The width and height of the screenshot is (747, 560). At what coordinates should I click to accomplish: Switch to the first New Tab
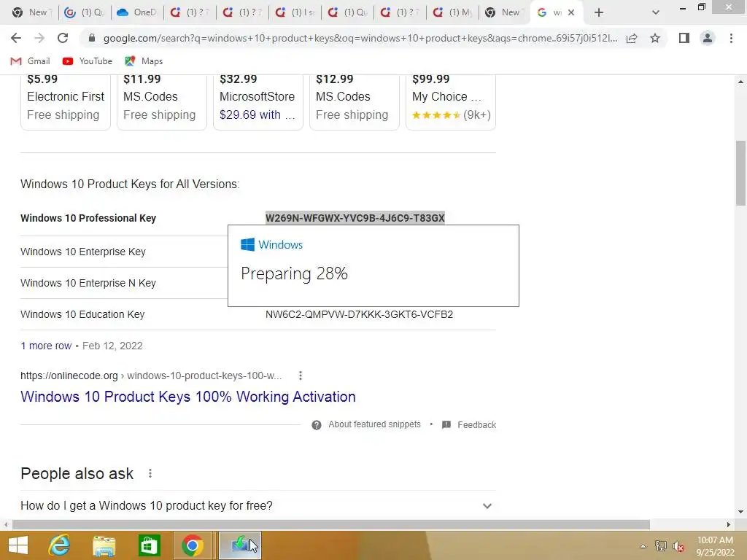tap(31, 12)
